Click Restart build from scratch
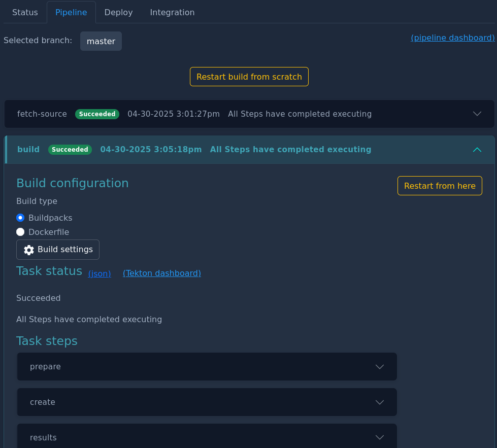Image resolution: width=497 pixels, height=448 pixels. [x=249, y=77]
